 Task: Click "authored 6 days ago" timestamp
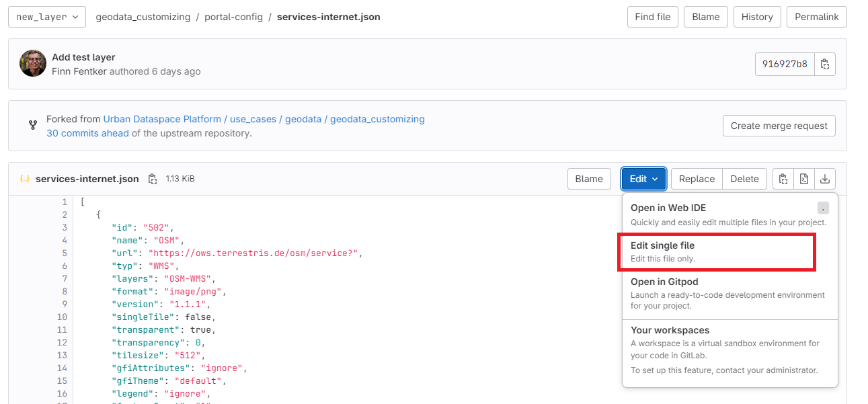155,71
